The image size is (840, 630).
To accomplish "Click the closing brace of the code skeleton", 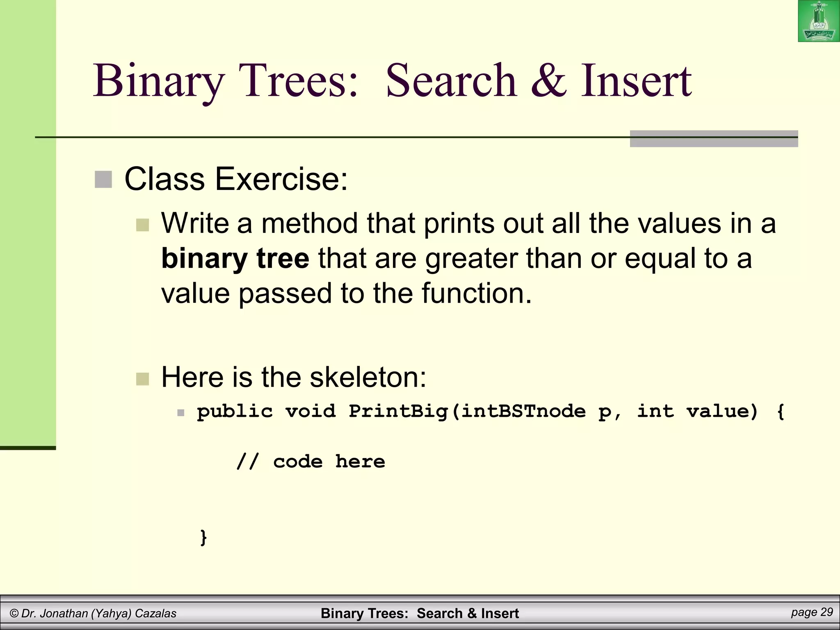I will 203,537.
